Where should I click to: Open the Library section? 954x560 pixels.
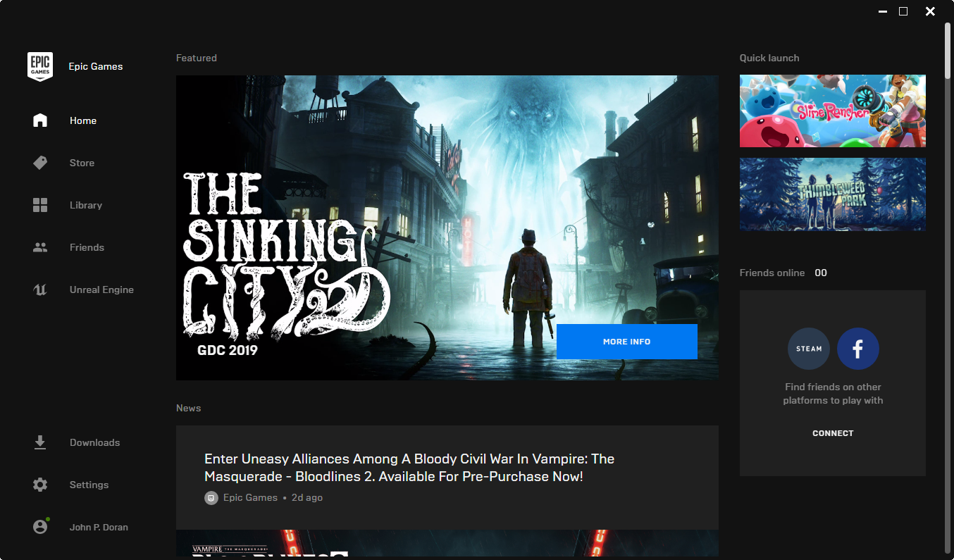point(86,205)
